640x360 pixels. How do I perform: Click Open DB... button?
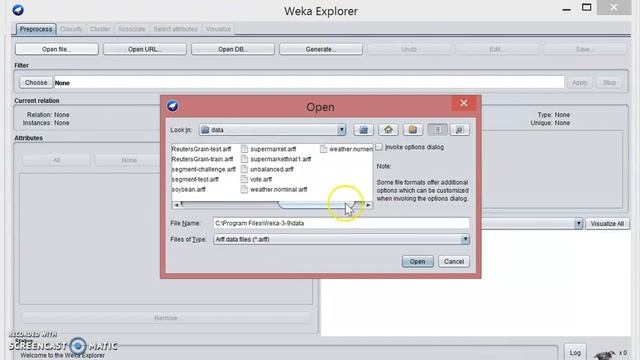233,49
